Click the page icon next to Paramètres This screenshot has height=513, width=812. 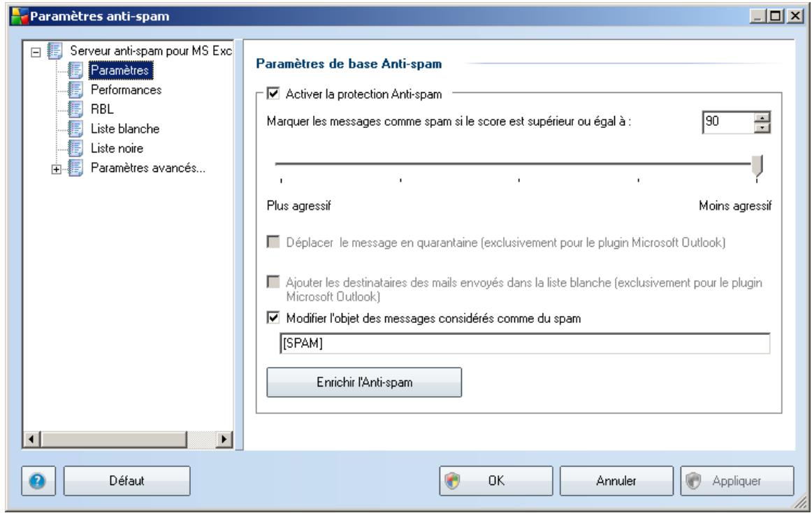[75, 71]
